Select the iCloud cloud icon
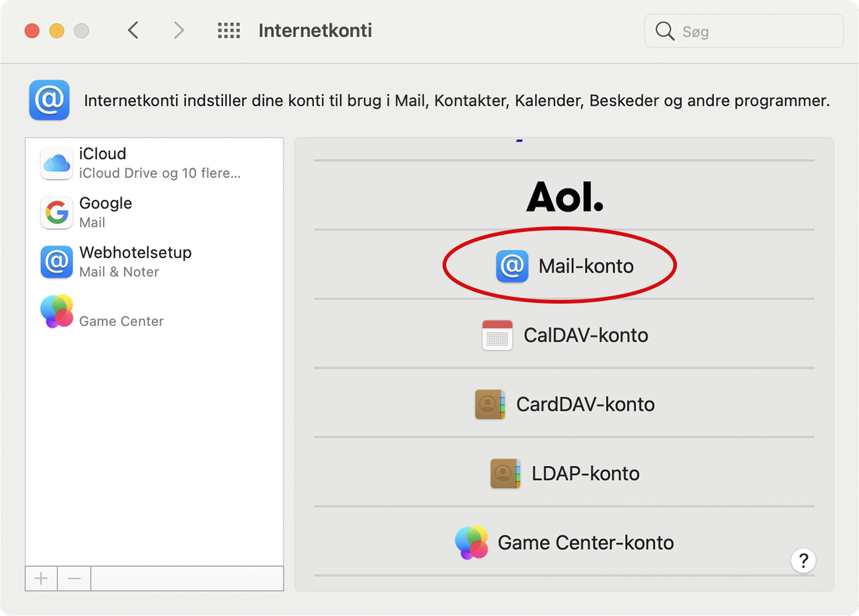Viewport: 859px width, 616px height. click(x=56, y=163)
